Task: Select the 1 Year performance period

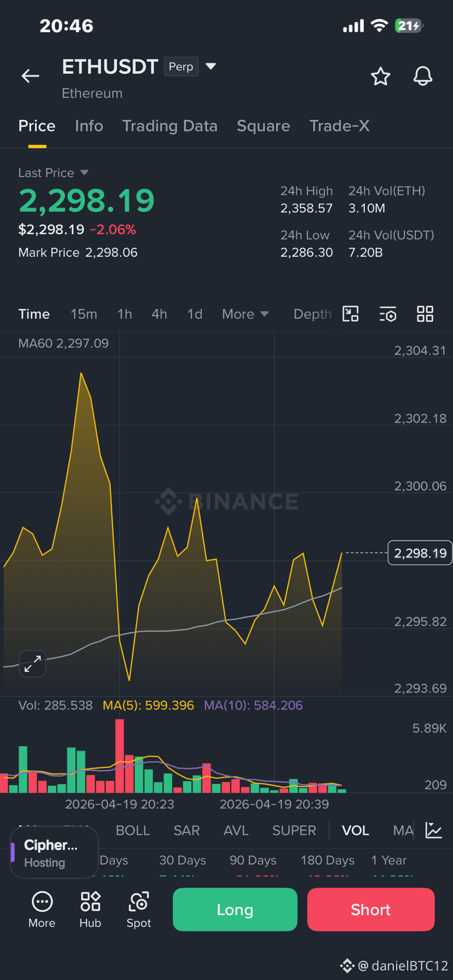Action: pyautogui.click(x=389, y=860)
